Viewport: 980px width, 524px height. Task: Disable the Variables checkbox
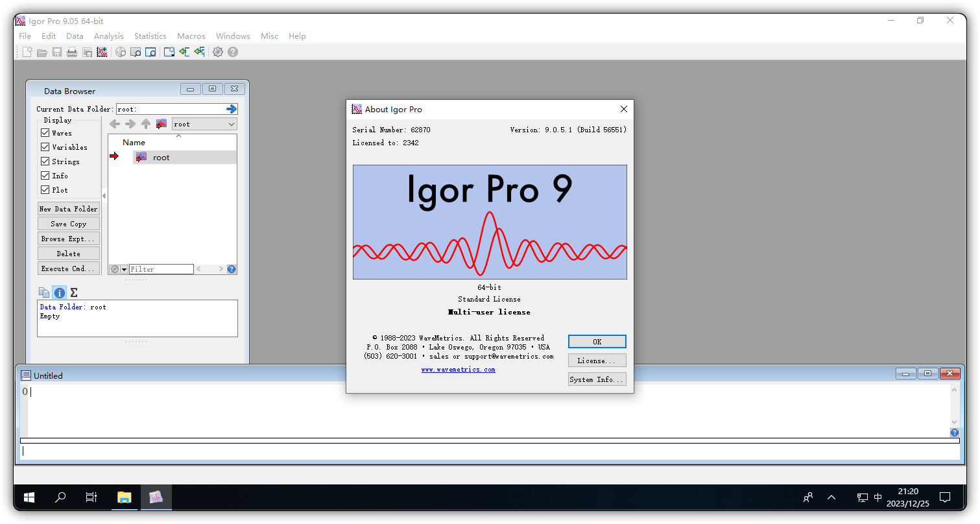click(x=44, y=147)
